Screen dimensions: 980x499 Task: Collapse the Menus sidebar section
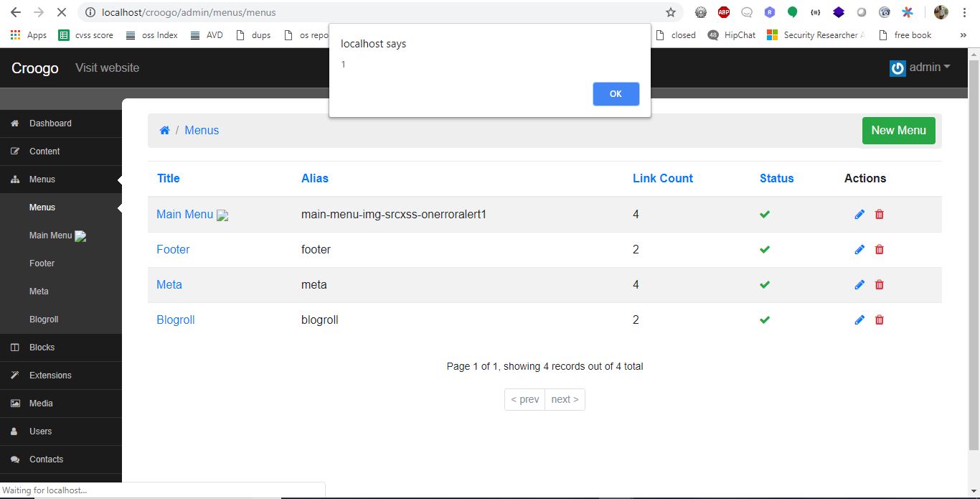[61, 179]
